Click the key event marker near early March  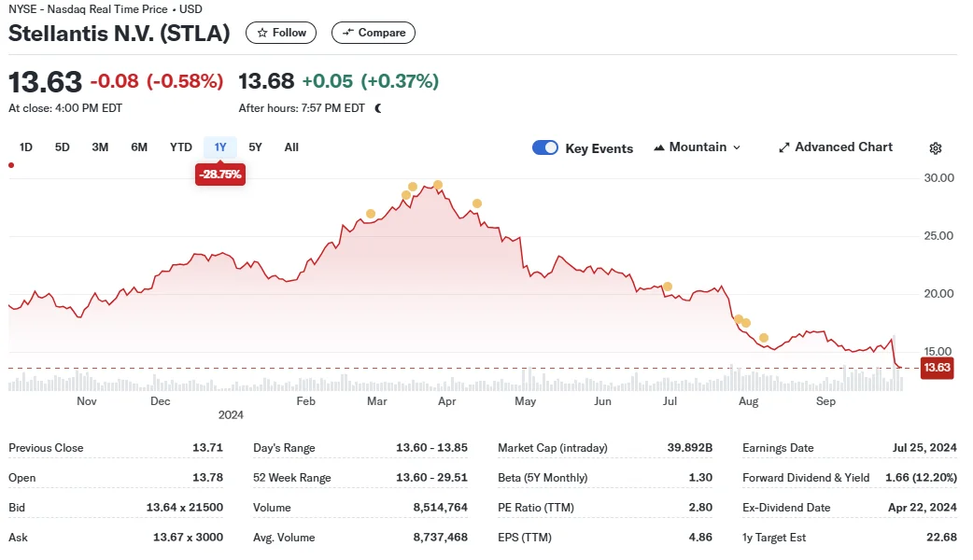click(371, 214)
